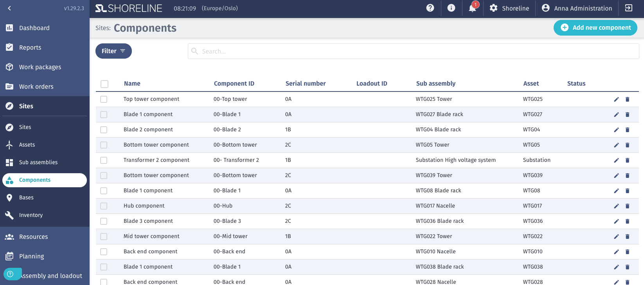This screenshot has width=644, height=285.
Task: Sort by Loadout ID column header
Action: click(372, 84)
